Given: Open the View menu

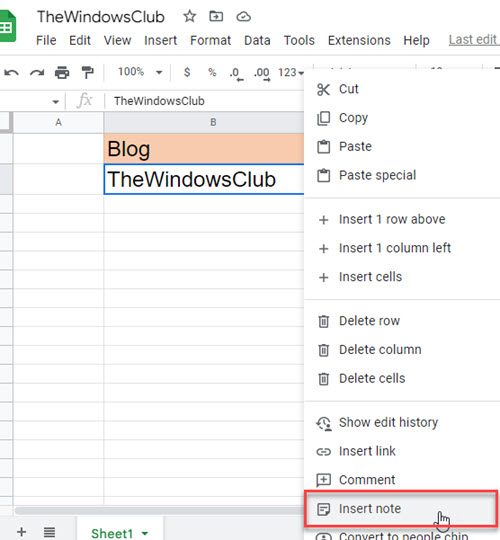Looking at the screenshot, I should tap(117, 40).
